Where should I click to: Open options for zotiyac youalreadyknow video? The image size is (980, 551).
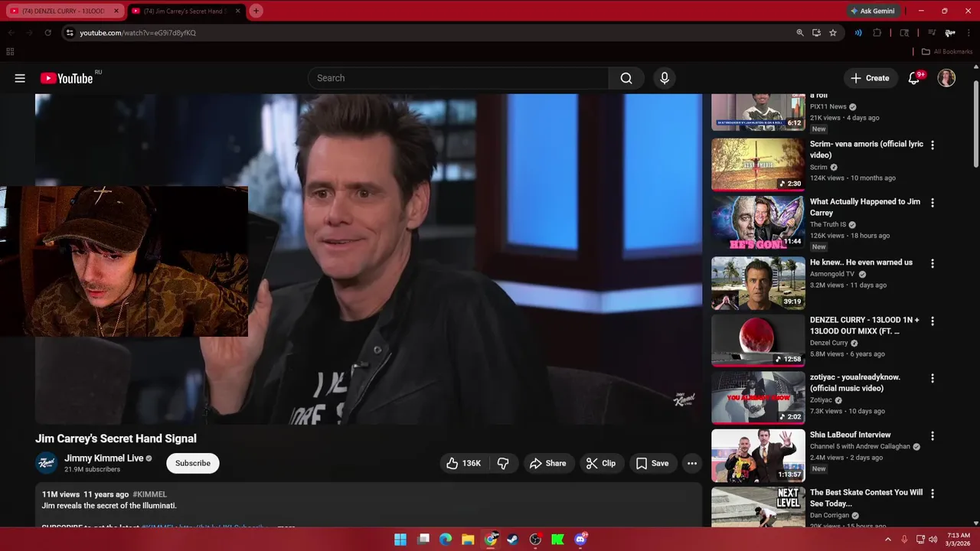933,378
